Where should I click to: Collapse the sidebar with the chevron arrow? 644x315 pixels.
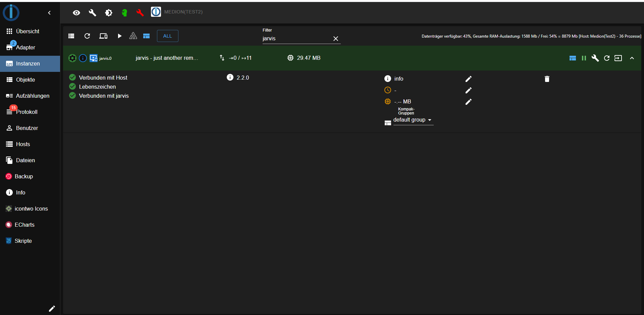click(x=49, y=13)
